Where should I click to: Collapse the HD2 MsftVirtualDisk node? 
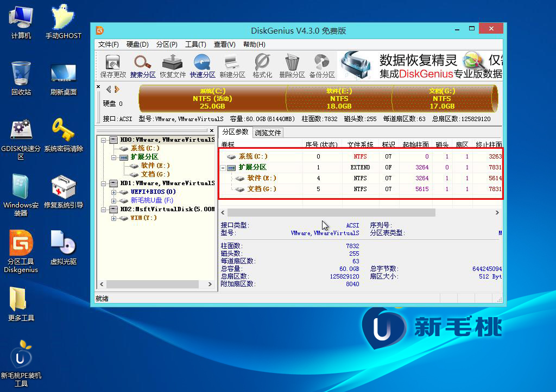pyautogui.click(x=103, y=210)
